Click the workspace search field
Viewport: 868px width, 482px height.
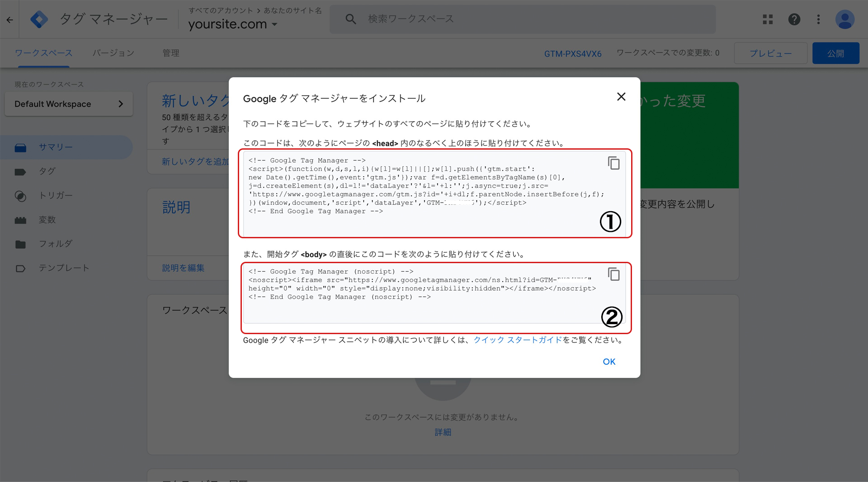click(523, 19)
